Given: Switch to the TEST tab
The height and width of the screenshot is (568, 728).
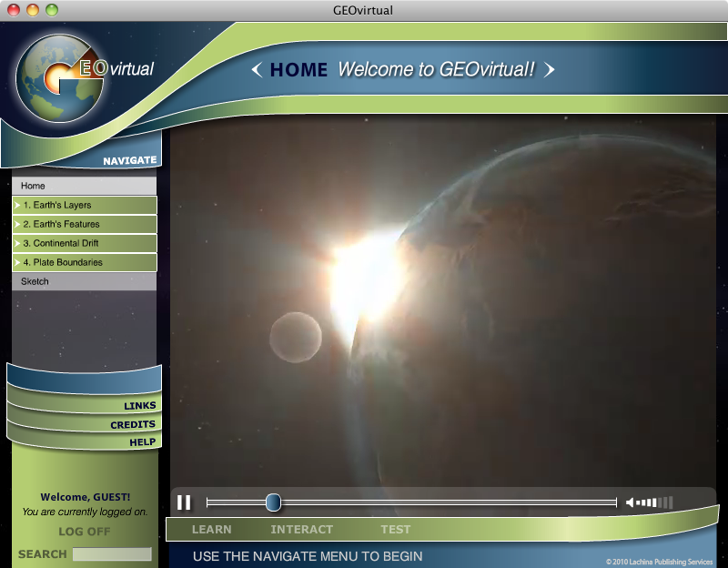Looking at the screenshot, I should coord(396,530).
